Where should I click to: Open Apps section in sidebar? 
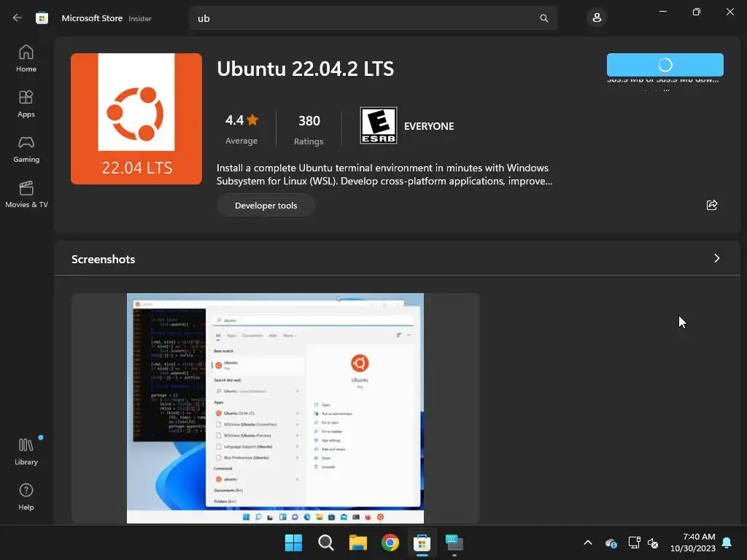[26, 104]
